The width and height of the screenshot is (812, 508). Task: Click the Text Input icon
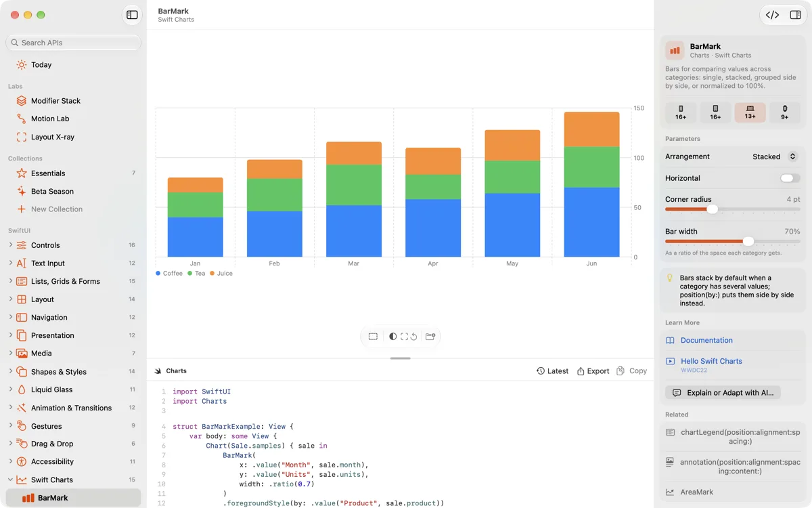point(22,263)
